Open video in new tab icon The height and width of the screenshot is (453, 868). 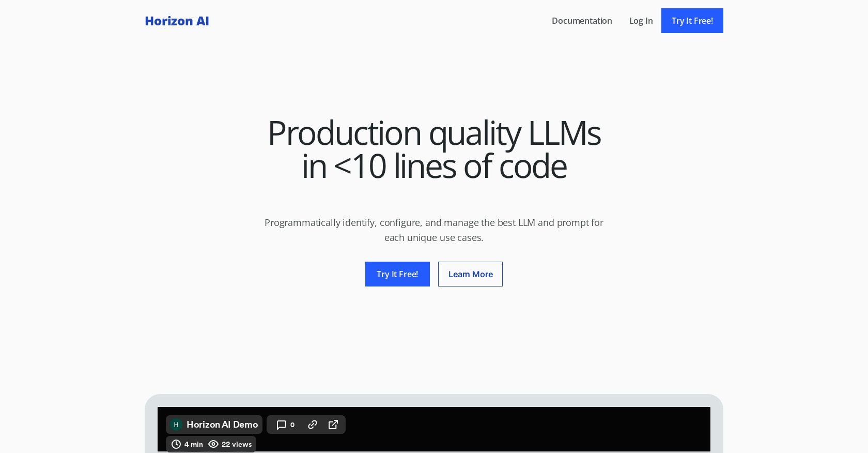click(333, 425)
